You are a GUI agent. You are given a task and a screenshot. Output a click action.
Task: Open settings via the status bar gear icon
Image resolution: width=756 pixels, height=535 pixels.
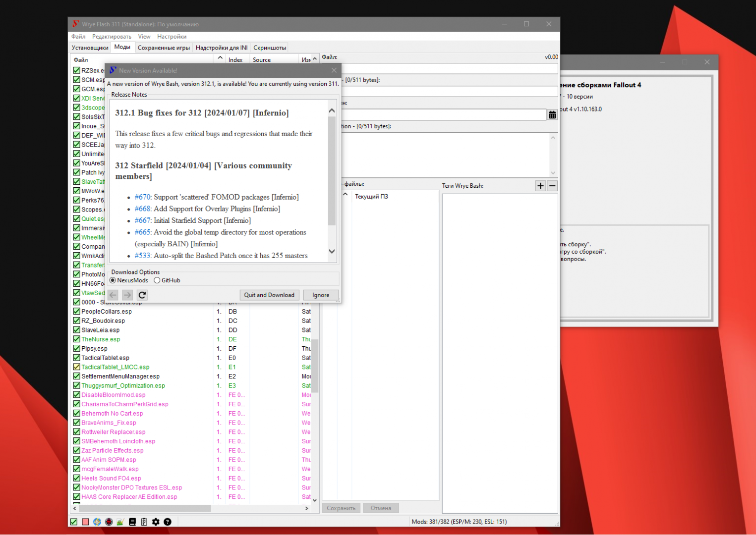pos(156,522)
